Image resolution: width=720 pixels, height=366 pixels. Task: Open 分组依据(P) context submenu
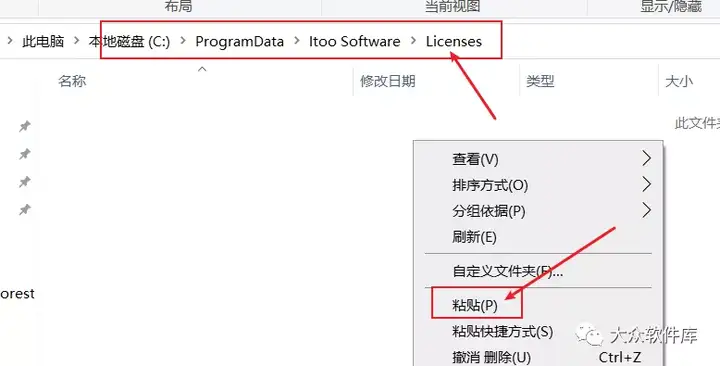pyautogui.click(x=538, y=211)
